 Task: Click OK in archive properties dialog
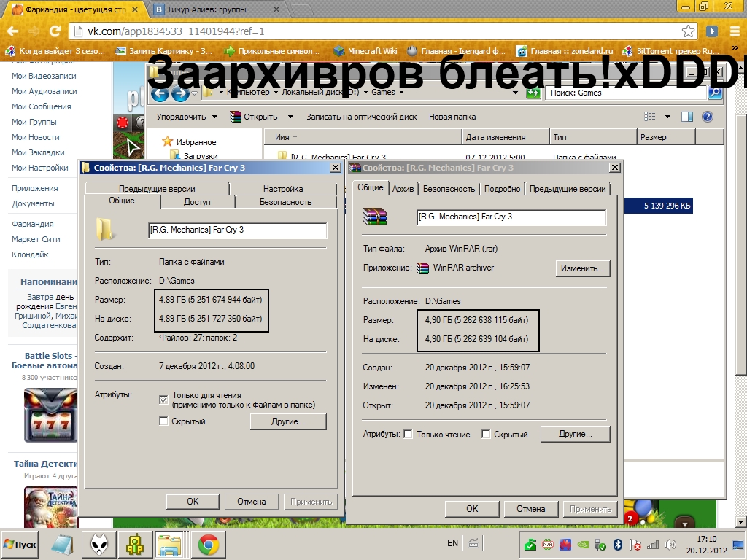coord(472,508)
